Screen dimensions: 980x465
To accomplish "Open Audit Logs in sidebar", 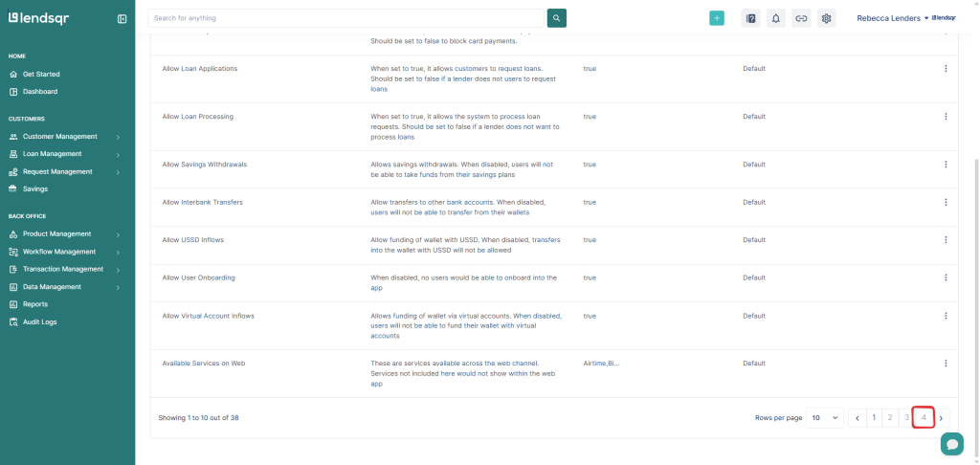I will click(40, 322).
